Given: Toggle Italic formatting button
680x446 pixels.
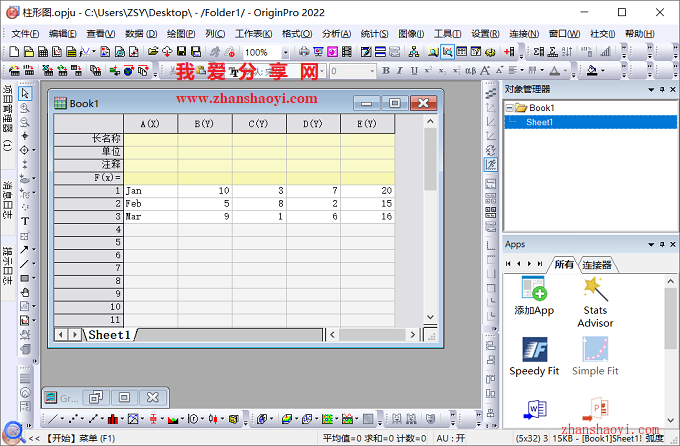Looking at the screenshot, I should tap(400, 70).
